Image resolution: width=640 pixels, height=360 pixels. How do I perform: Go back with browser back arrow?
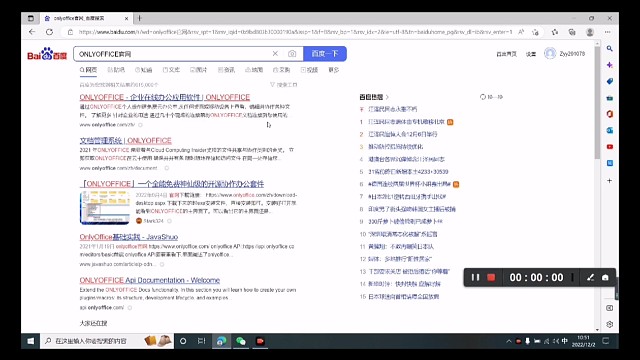(32, 32)
